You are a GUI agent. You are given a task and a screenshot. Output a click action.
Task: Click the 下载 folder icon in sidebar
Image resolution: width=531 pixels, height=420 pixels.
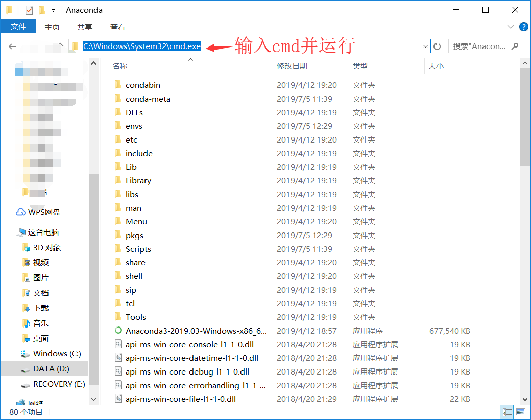point(26,308)
